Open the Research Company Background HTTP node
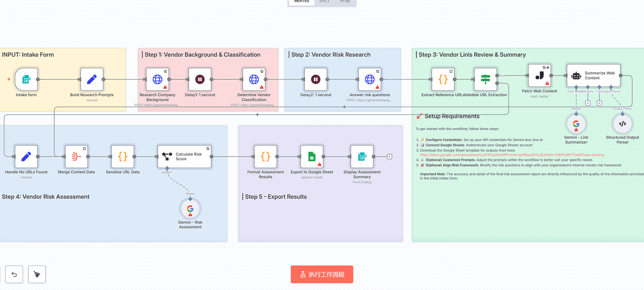The height and width of the screenshot is (290, 644). [x=157, y=79]
